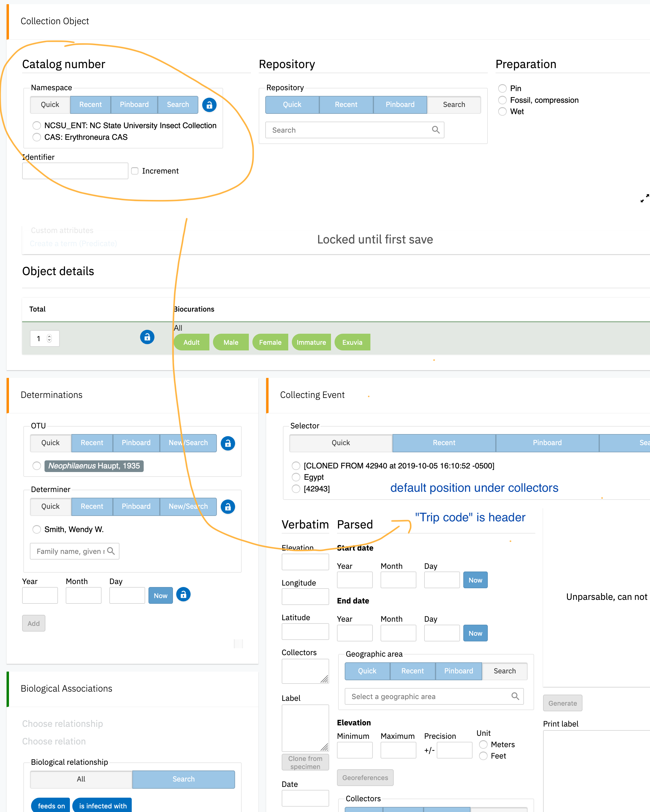Click the padlock beside the Total count
650x812 pixels.
click(147, 337)
